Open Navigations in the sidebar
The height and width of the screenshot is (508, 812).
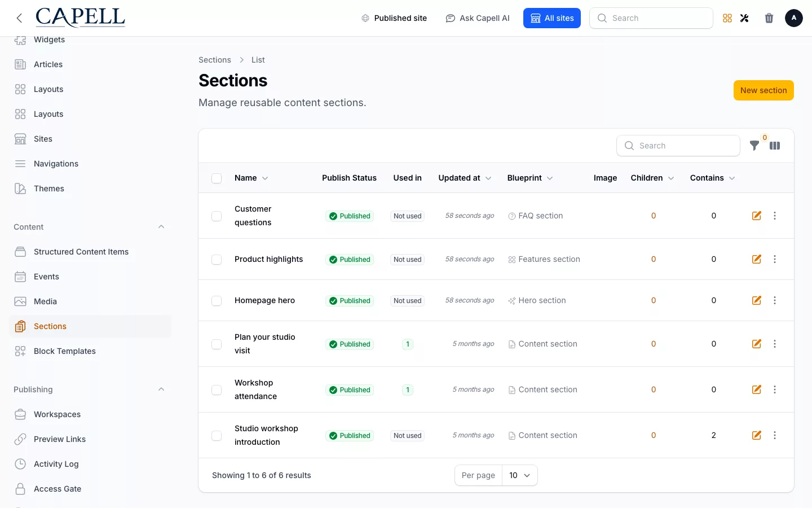pyautogui.click(x=90, y=164)
